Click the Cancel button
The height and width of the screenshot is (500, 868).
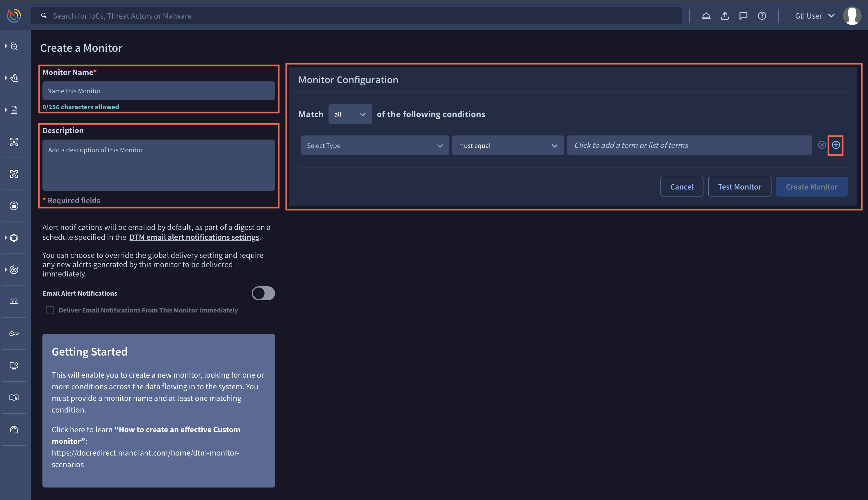click(x=682, y=187)
